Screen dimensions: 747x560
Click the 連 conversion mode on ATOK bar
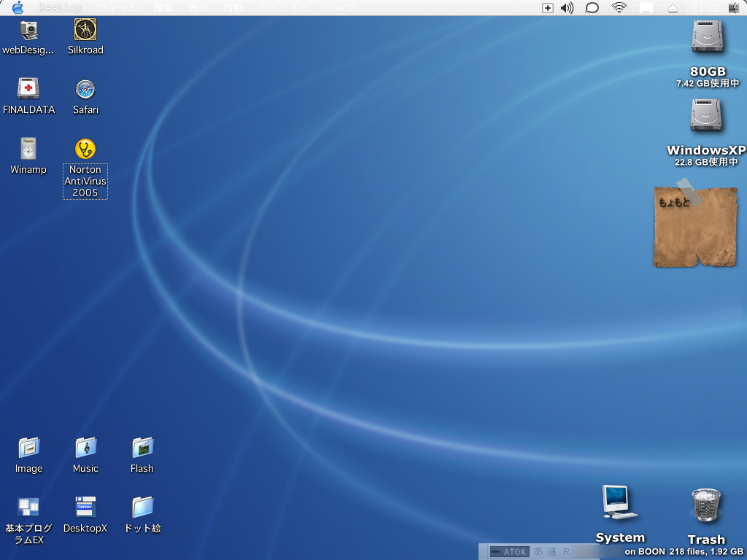[x=551, y=551]
